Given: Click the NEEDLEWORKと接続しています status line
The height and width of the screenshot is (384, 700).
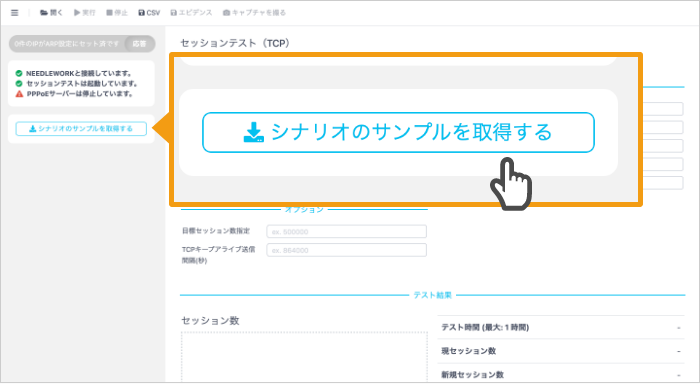Looking at the screenshot, I should (74, 73).
